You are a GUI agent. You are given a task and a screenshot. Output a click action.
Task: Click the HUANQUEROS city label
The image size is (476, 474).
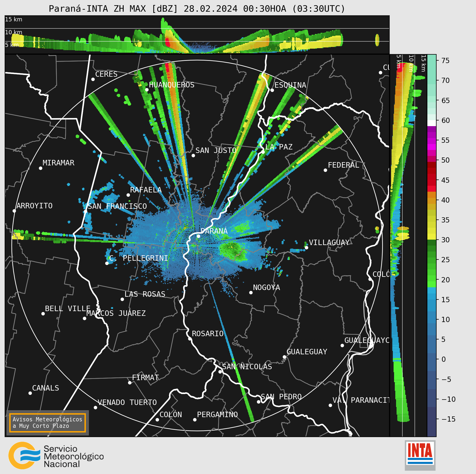(x=172, y=85)
